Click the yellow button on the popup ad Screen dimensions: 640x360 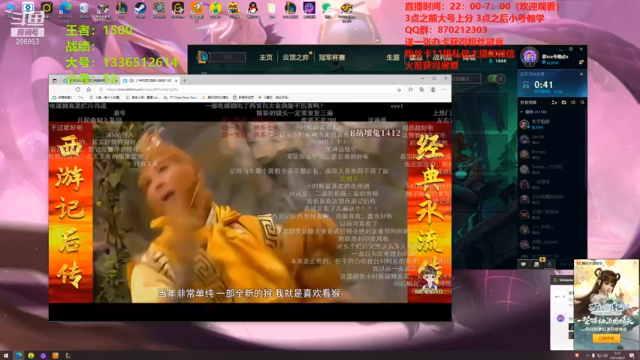(x=606, y=338)
